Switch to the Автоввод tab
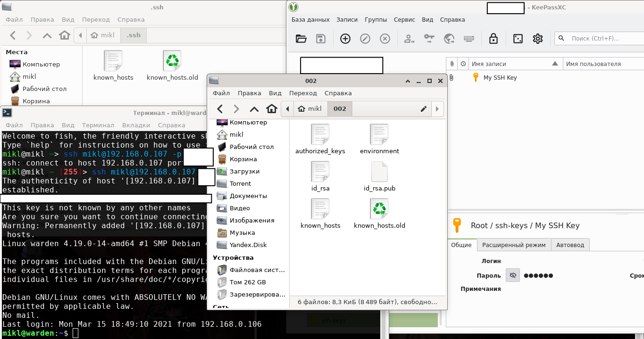This screenshot has height=339, width=644. (570, 245)
